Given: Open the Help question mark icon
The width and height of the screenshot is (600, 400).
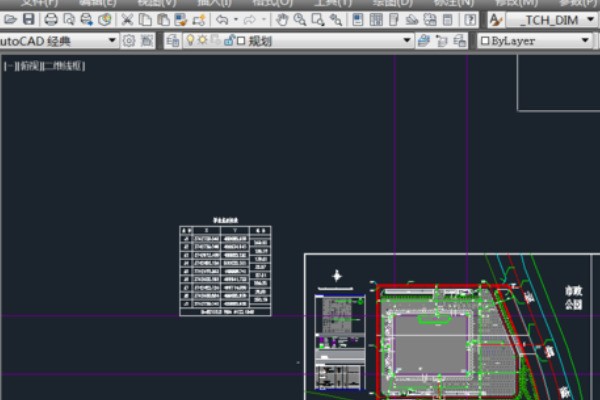Looking at the screenshot, I should pos(469,19).
